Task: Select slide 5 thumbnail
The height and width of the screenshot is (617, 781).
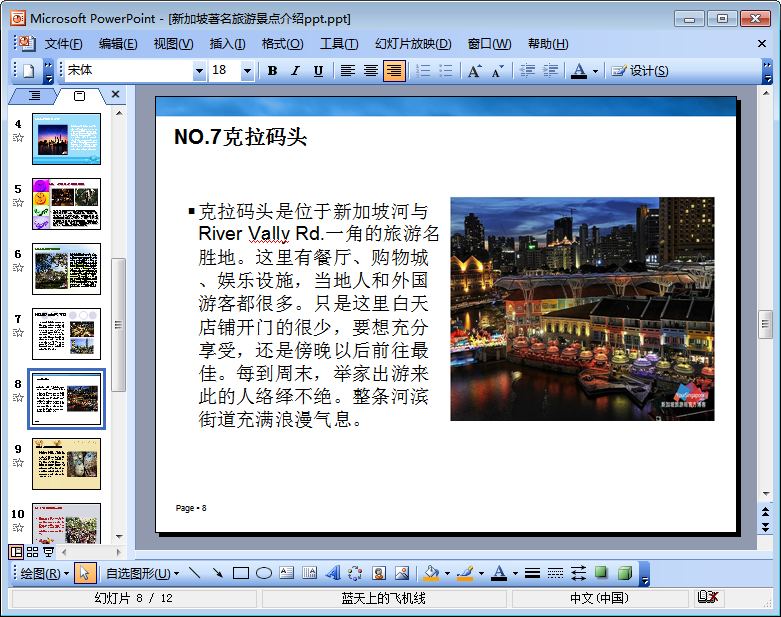Action: [66, 204]
